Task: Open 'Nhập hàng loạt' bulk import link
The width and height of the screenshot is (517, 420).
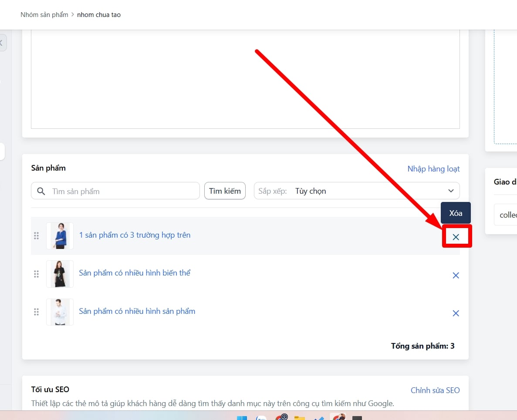Action: 433,169
